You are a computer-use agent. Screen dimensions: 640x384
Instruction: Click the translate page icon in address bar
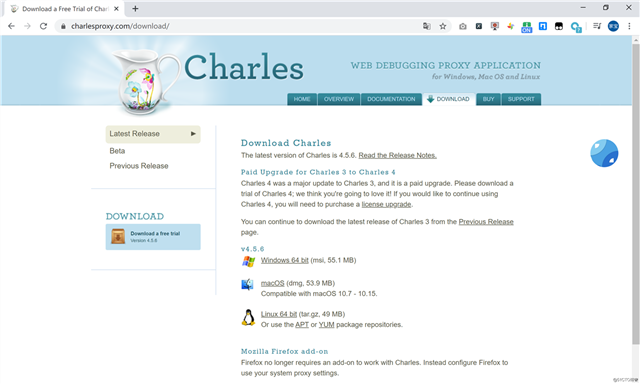click(x=427, y=26)
